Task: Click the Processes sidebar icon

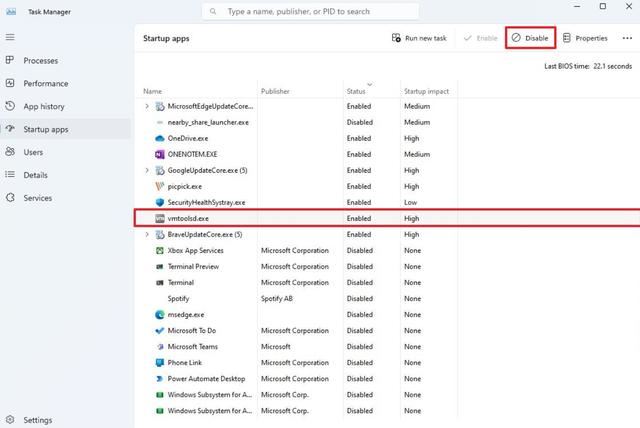Action: pos(10,60)
